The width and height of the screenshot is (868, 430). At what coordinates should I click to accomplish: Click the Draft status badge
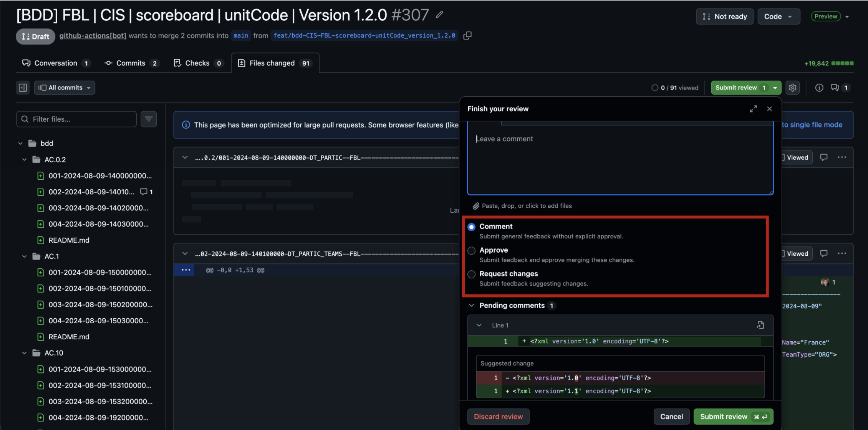click(35, 36)
